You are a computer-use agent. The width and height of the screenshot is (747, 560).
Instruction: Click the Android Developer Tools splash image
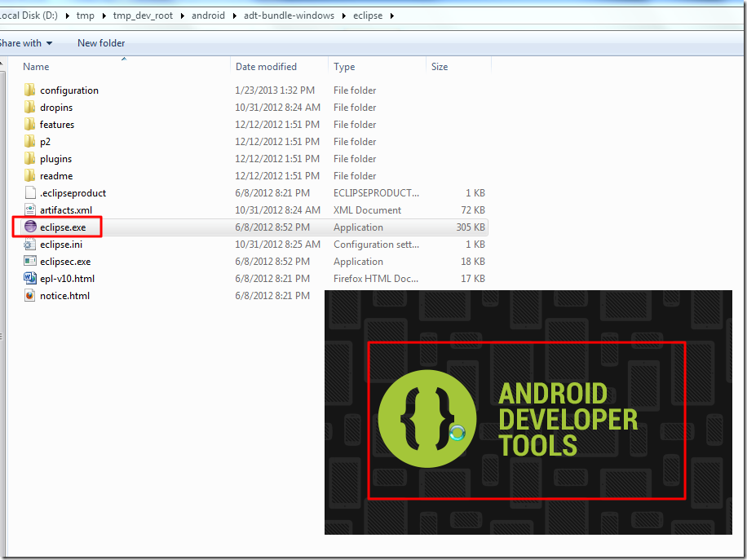(x=528, y=412)
